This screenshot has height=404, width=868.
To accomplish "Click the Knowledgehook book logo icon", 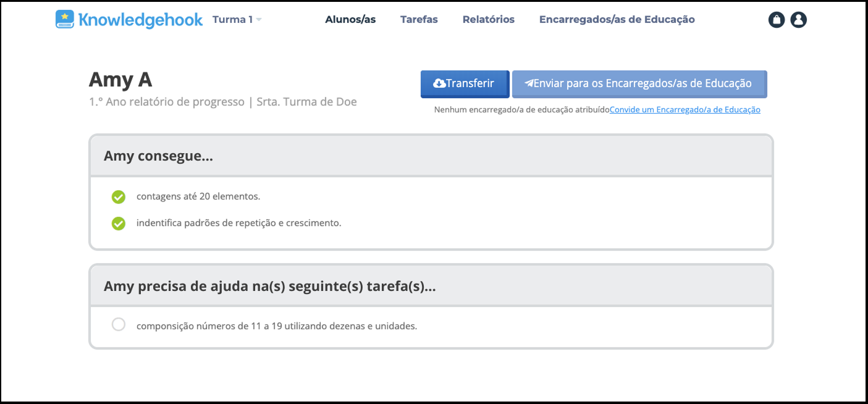I will point(64,19).
